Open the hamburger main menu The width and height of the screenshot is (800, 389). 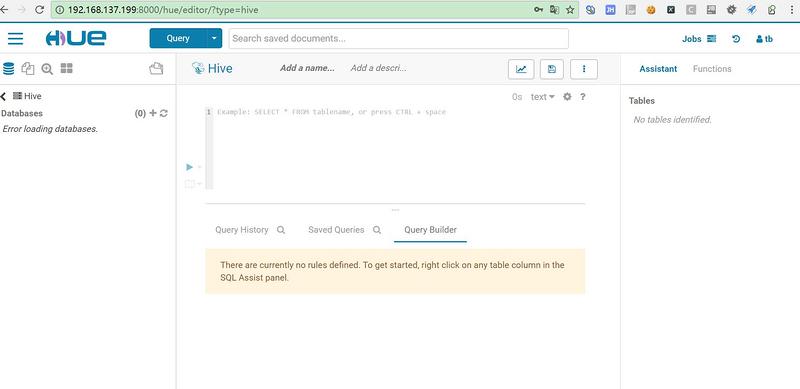(15, 38)
